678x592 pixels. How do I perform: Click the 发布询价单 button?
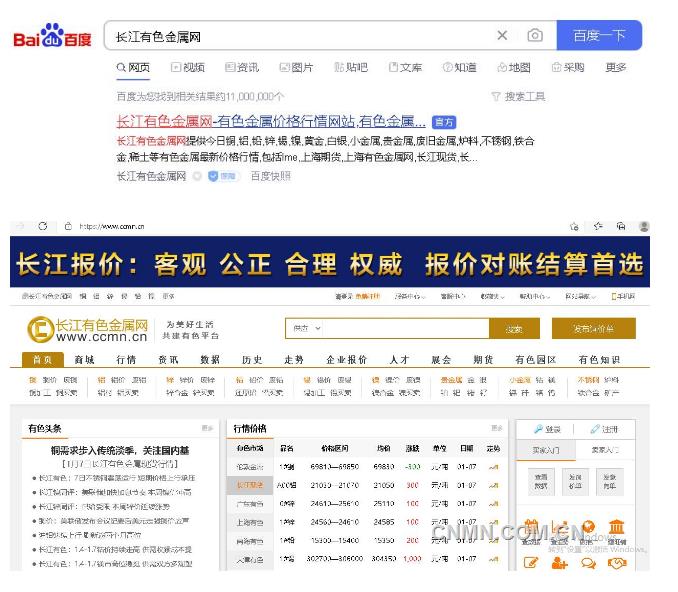[x=594, y=329]
